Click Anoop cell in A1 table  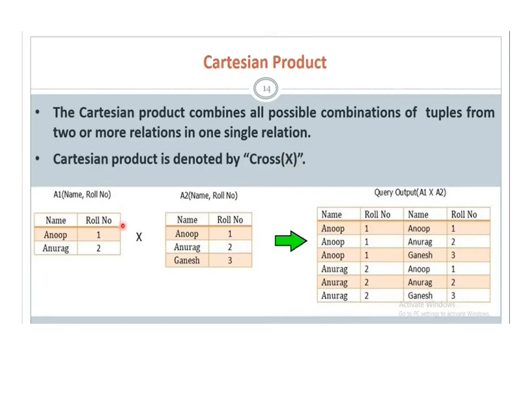[55, 235]
